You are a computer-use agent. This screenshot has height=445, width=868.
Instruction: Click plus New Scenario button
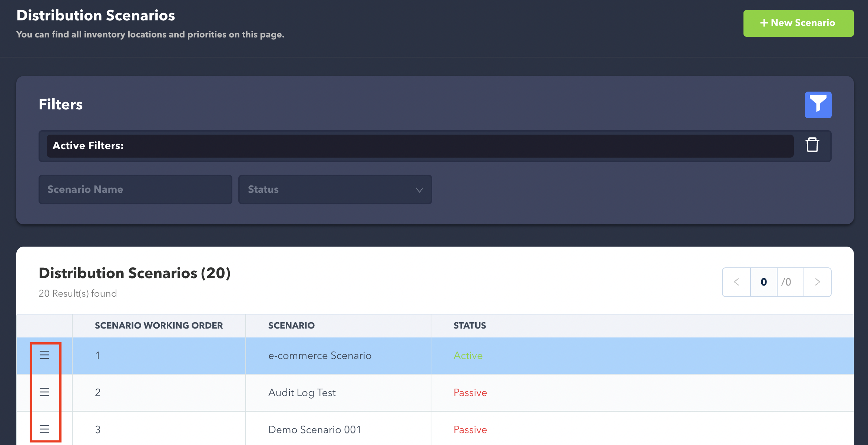click(x=798, y=23)
